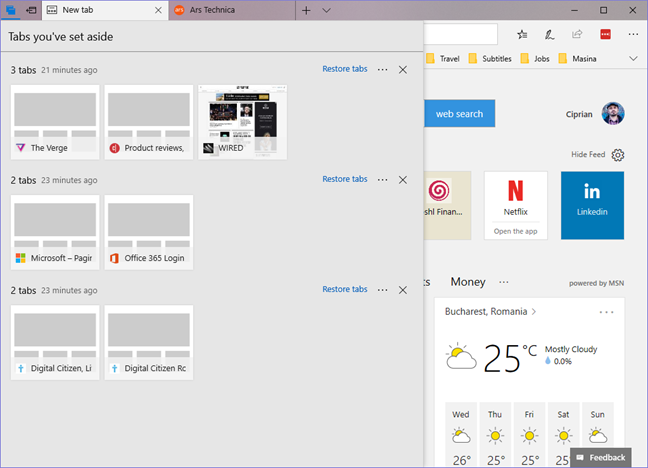Expand the favorites bar overflow chevron
The image size is (648, 468).
633,59
